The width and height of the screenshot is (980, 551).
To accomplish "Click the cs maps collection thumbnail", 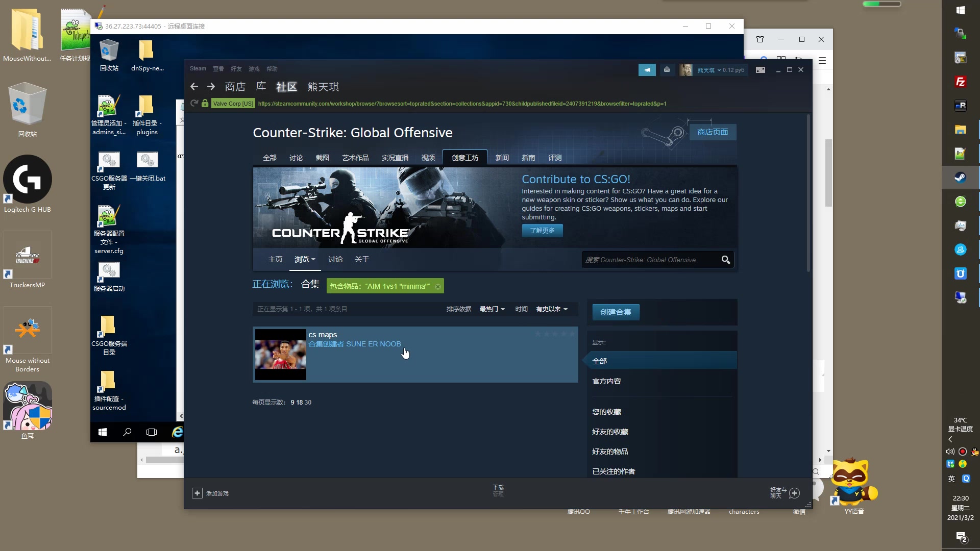I will pyautogui.click(x=281, y=355).
